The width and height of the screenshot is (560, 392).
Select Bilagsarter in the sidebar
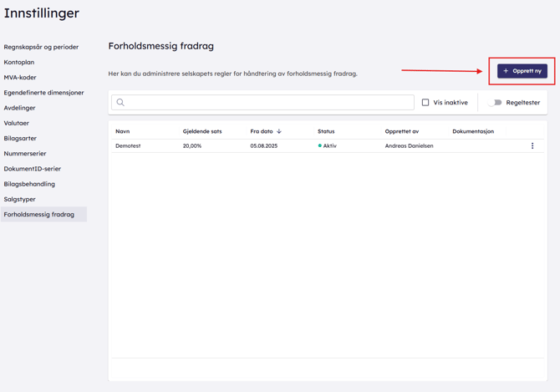20,138
